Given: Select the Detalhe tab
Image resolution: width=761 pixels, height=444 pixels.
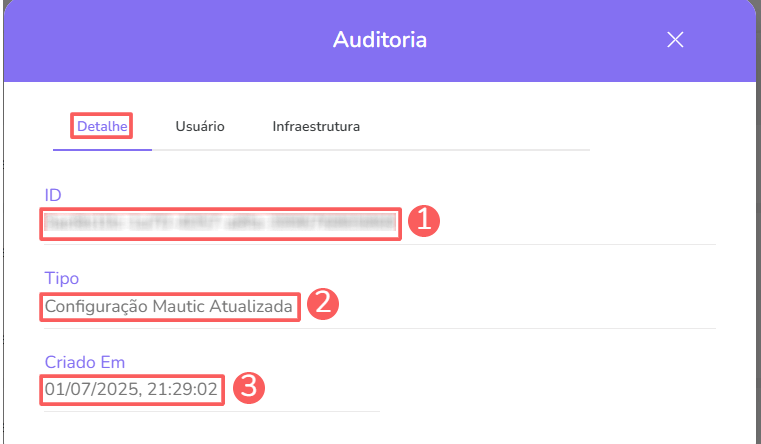Looking at the screenshot, I should (x=101, y=127).
